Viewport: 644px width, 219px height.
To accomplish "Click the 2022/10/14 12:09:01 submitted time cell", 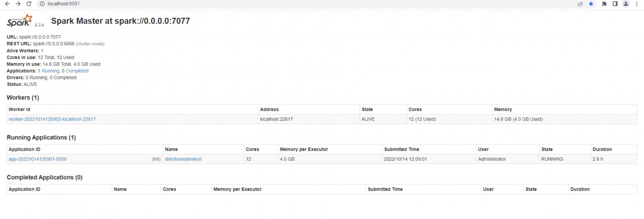I will [x=429, y=159].
